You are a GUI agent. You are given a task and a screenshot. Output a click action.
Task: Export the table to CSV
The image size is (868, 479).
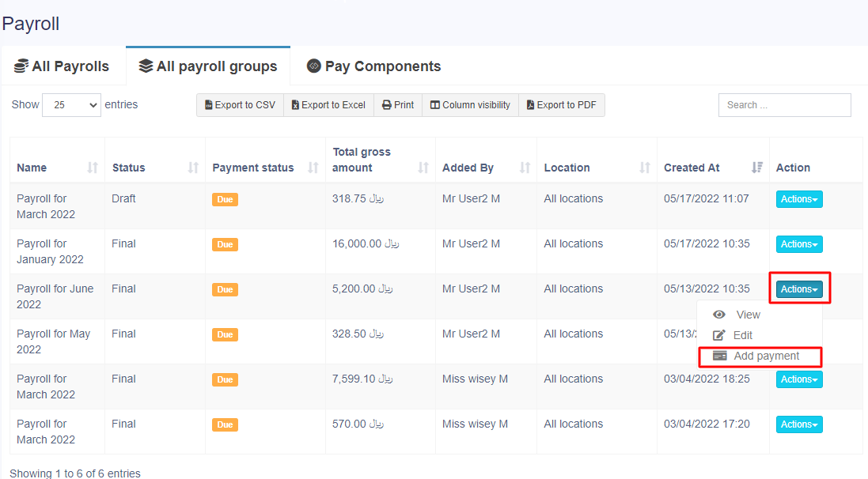click(240, 105)
